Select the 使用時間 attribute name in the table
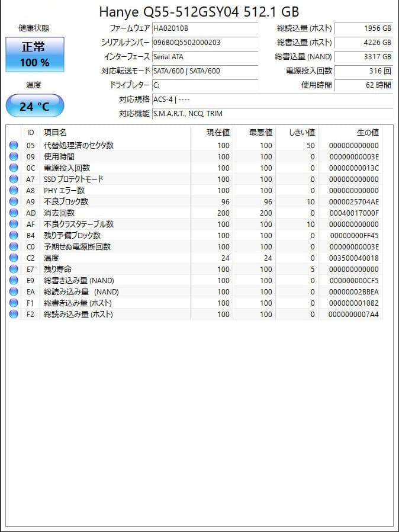The image size is (399, 532). (59, 156)
